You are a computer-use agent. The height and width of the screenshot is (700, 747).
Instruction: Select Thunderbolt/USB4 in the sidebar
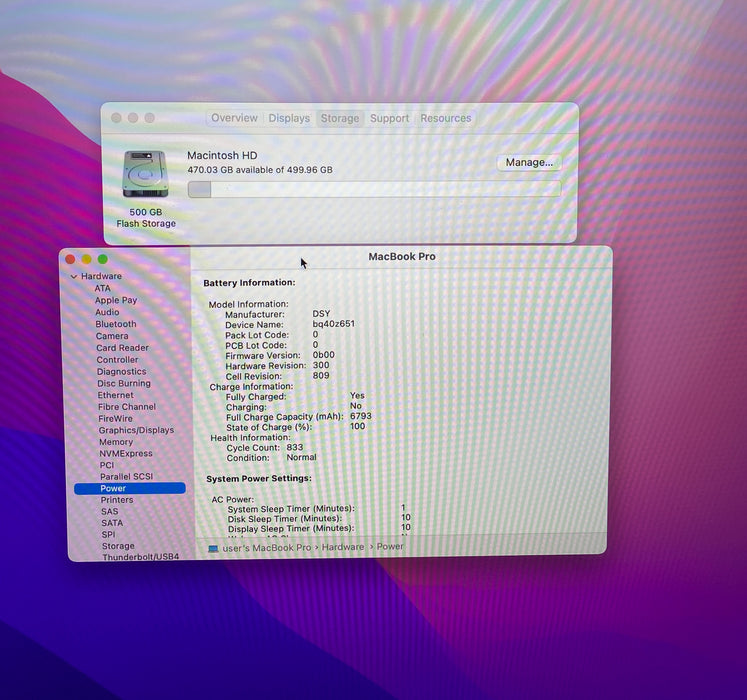pyautogui.click(x=141, y=557)
